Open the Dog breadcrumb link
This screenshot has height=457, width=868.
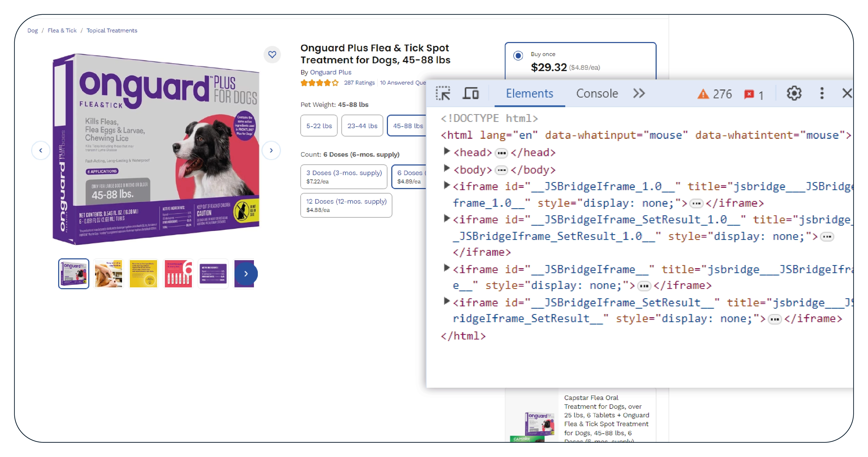point(33,31)
